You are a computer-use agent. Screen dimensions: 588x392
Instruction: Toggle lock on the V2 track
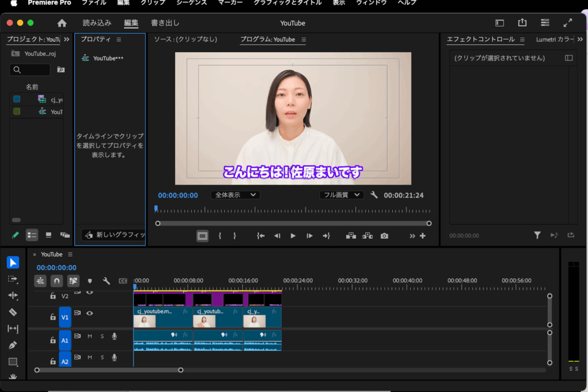(x=53, y=296)
